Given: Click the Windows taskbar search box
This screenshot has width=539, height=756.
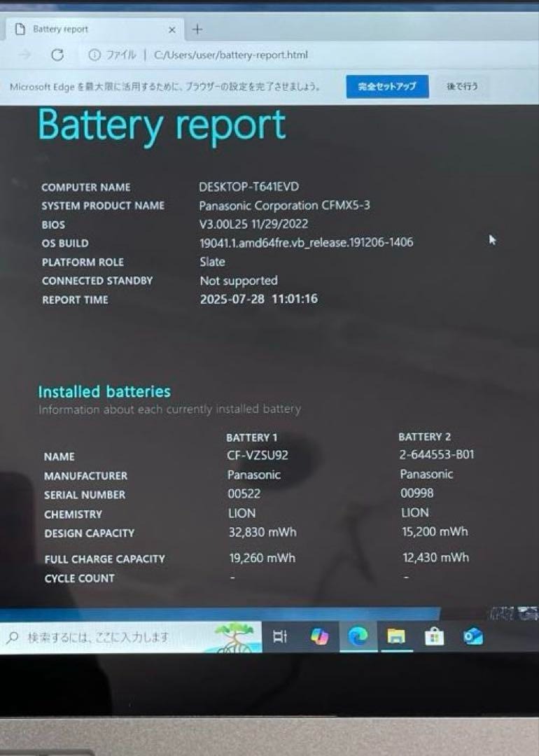Looking at the screenshot, I should pos(131,638).
